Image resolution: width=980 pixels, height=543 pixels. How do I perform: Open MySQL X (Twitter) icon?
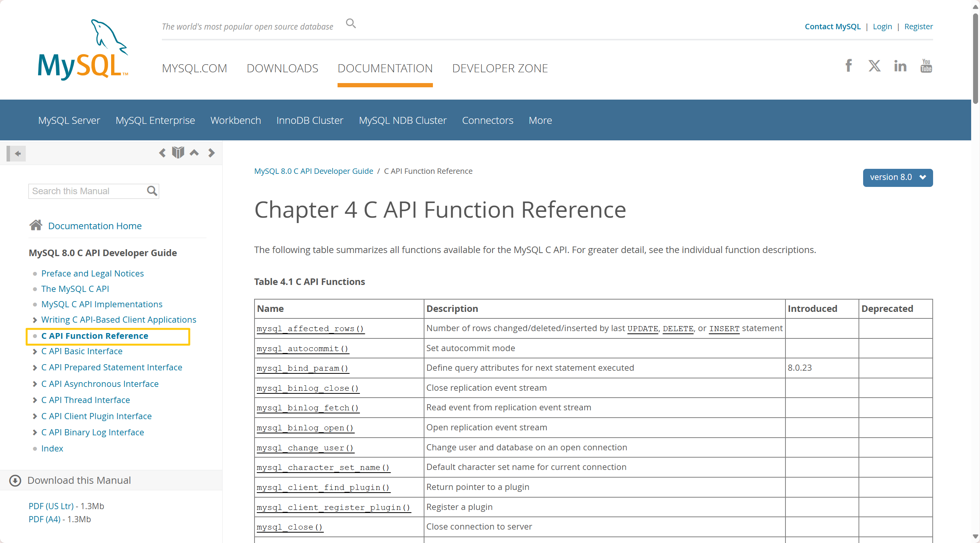tap(874, 66)
